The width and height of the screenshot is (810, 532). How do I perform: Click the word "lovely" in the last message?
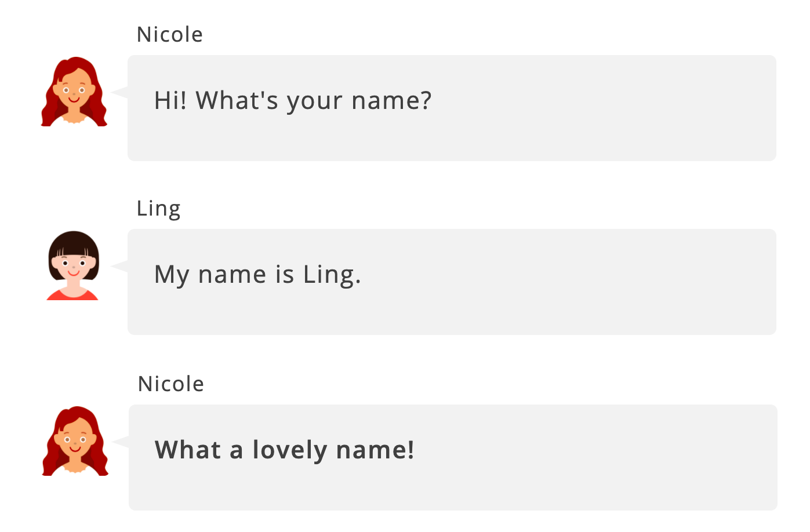coord(290,450)
